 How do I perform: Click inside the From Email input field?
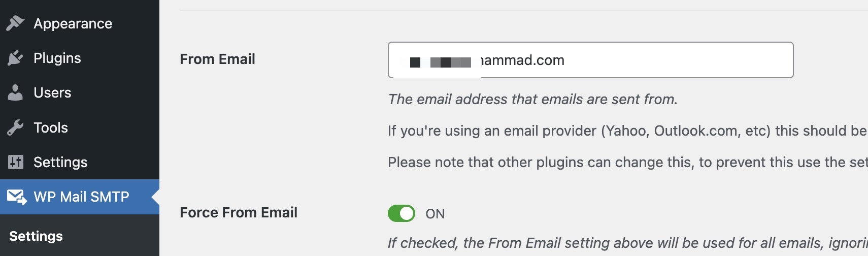[x=635, y=60]
